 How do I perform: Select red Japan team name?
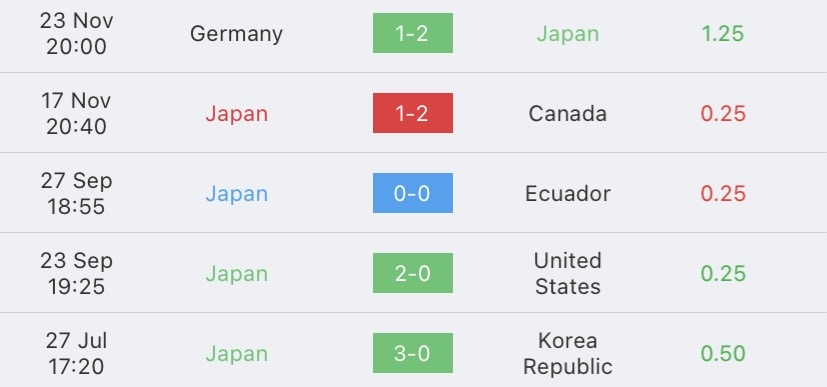tap(236, 114)
